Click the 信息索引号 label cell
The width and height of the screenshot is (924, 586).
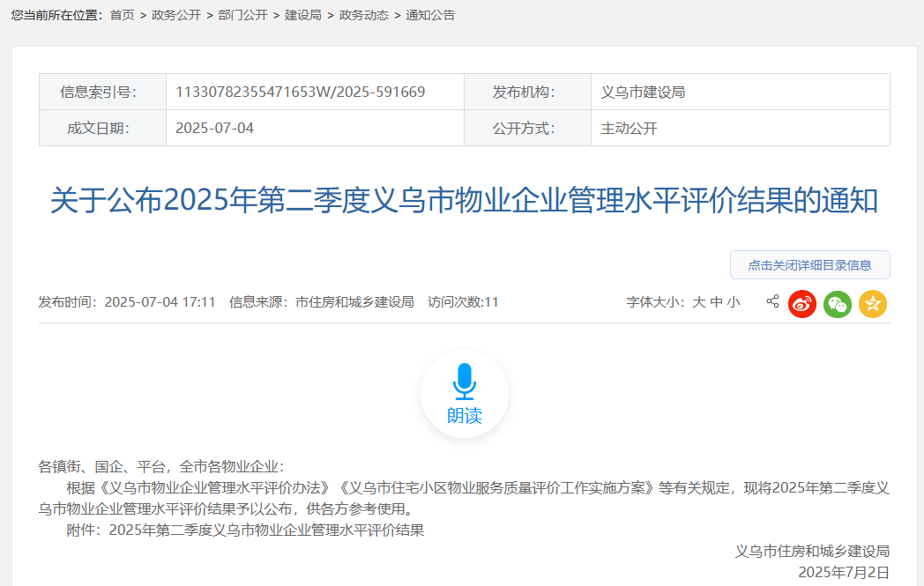102,92
